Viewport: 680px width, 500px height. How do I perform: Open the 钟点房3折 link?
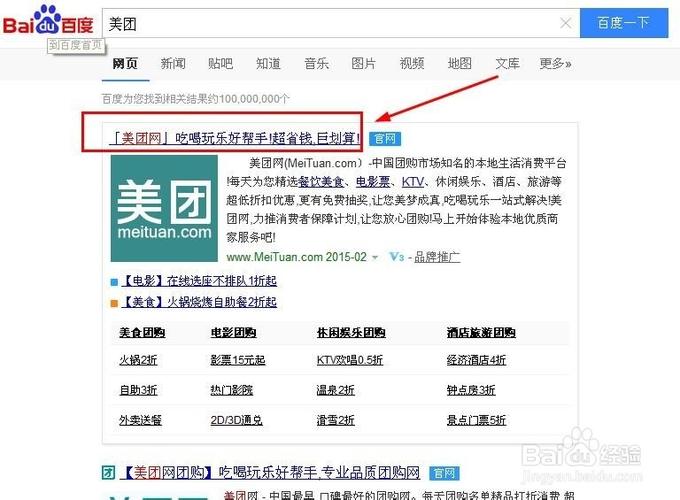pos(471,390)
